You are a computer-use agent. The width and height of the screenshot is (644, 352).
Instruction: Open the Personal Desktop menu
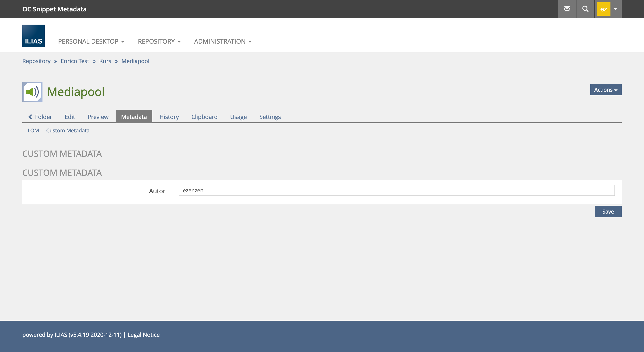point(91,41)
